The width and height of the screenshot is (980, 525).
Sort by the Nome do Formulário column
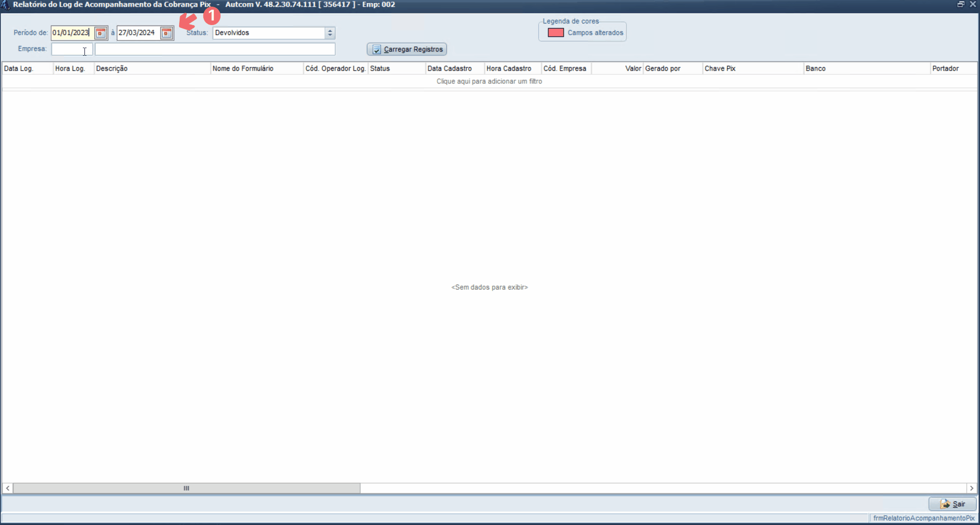click(257, 69)
